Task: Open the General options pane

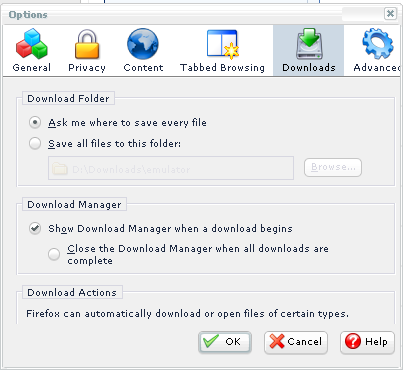Action: pos(32,50)
